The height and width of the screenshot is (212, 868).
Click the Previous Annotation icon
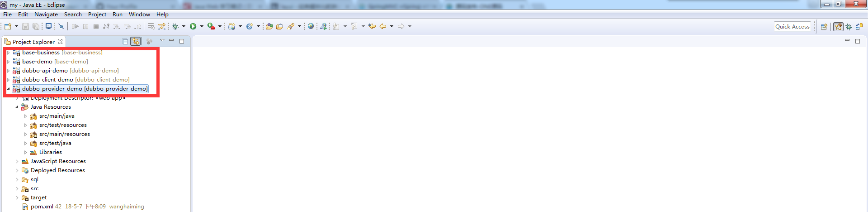pyautogui.click(x=354, y=26)
